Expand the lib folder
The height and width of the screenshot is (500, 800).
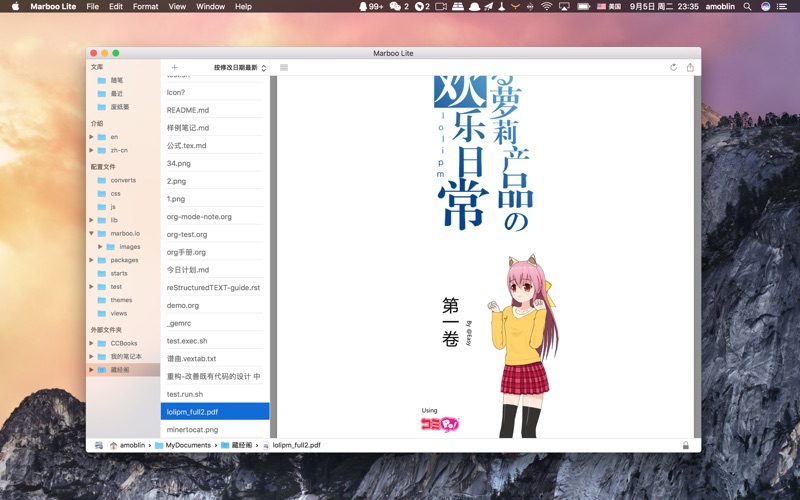coord(91,220)
